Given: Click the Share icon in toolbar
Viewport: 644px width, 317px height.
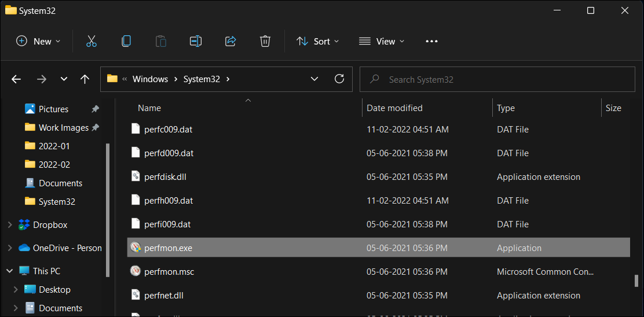Looking at the screenshot, I should (230, 41).
